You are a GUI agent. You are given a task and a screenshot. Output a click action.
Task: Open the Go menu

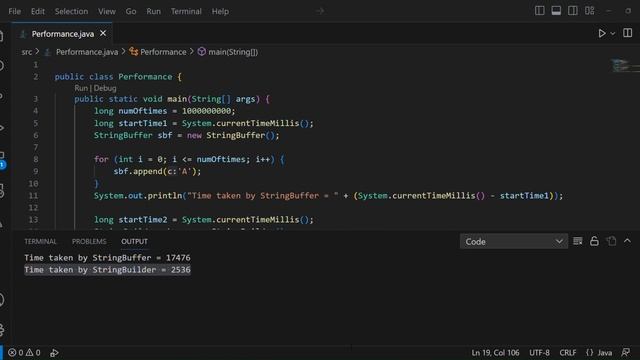(131, 11)
